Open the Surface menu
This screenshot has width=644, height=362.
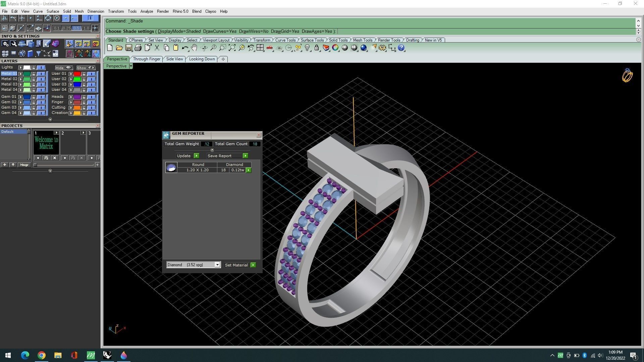pyautogui.click(x=53, y=11)
